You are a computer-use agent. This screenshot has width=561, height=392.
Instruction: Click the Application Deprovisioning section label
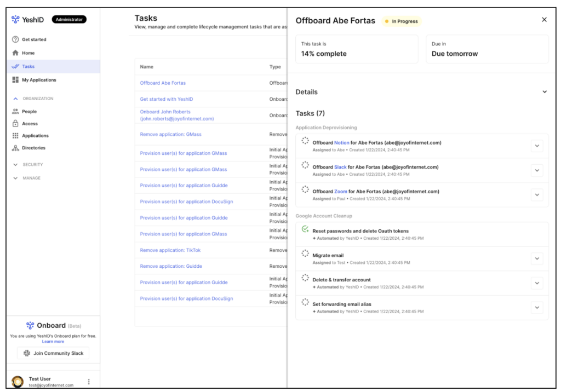327,128
